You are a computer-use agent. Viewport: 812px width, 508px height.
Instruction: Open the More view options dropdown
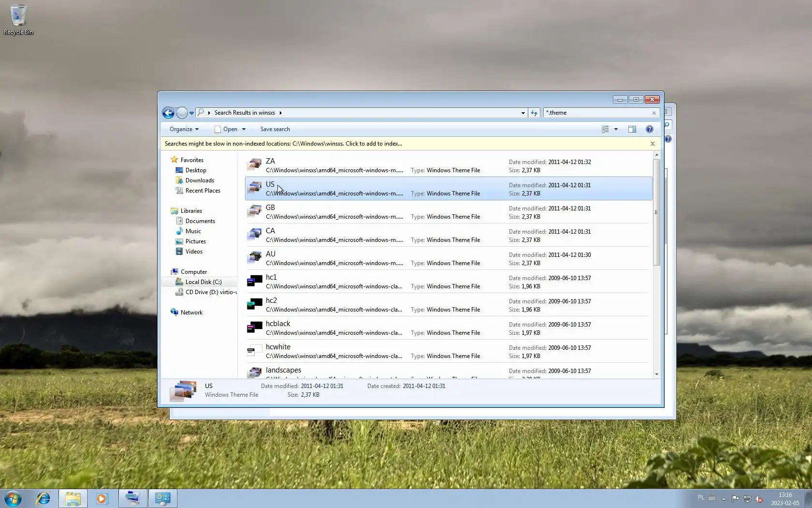click(x=616, y=129)
